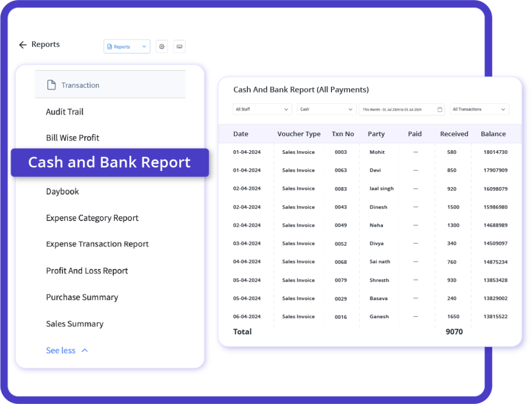Screen dimensions: 532x404
Task: Open the All Staff filter dropdown
Action: pyautogui.click(x=262, y=109)
